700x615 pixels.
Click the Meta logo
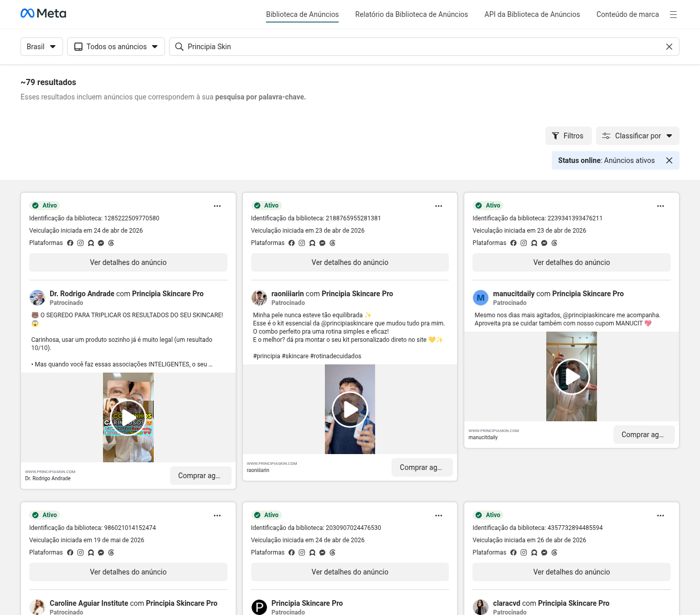click(44, 14)
